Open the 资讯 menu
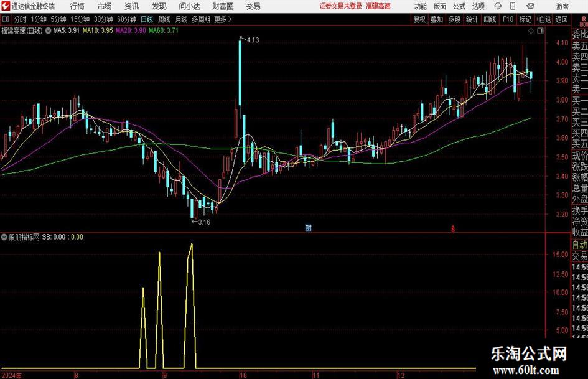 pyautogui.click(x=132, y=6)
